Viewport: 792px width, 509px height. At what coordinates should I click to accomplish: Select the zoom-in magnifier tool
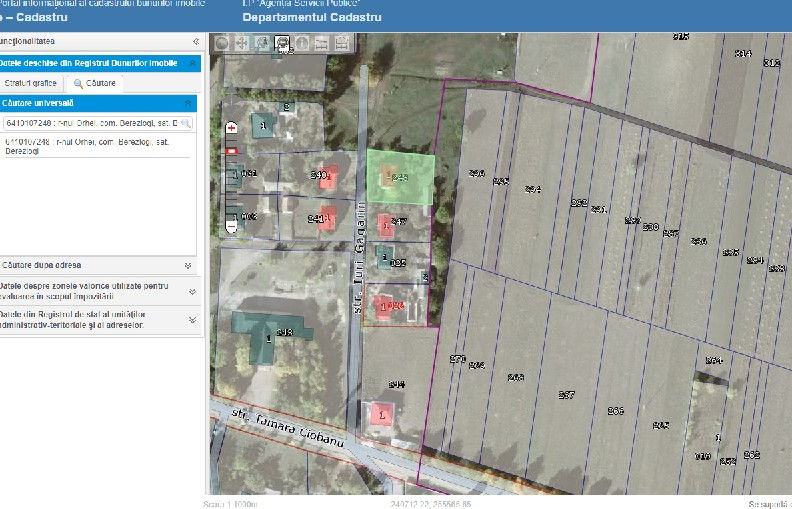262,43
